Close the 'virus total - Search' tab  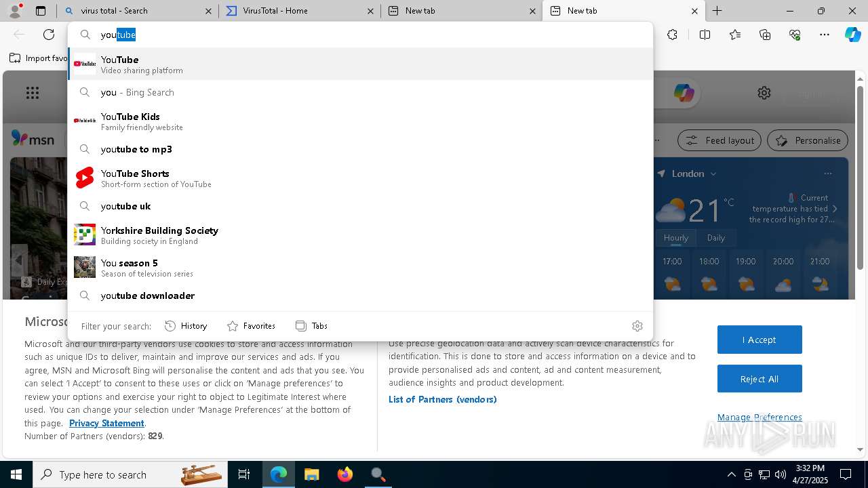tap(208, 11)
